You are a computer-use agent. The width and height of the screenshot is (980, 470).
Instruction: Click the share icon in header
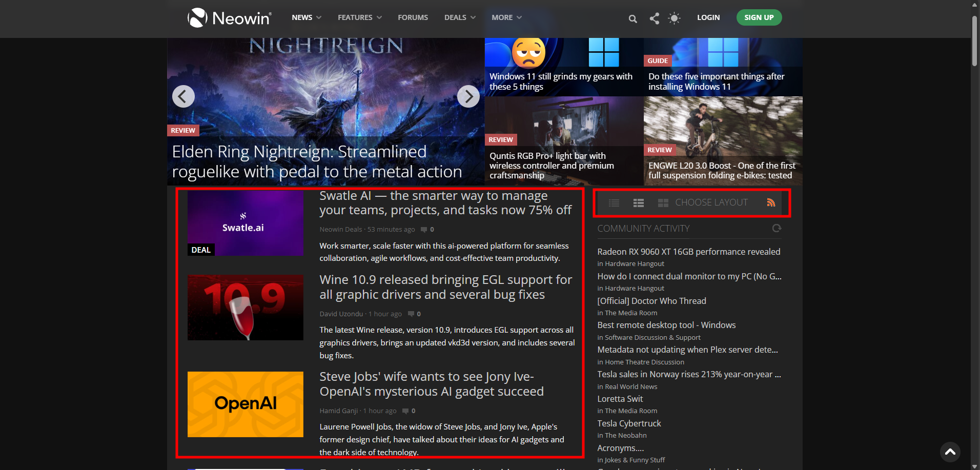655,18
